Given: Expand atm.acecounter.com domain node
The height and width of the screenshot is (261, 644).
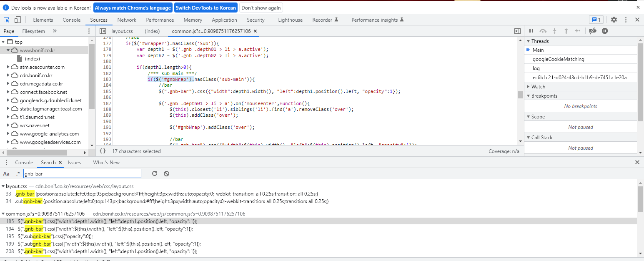Looking at the screenshot, I should coord(8,67).
